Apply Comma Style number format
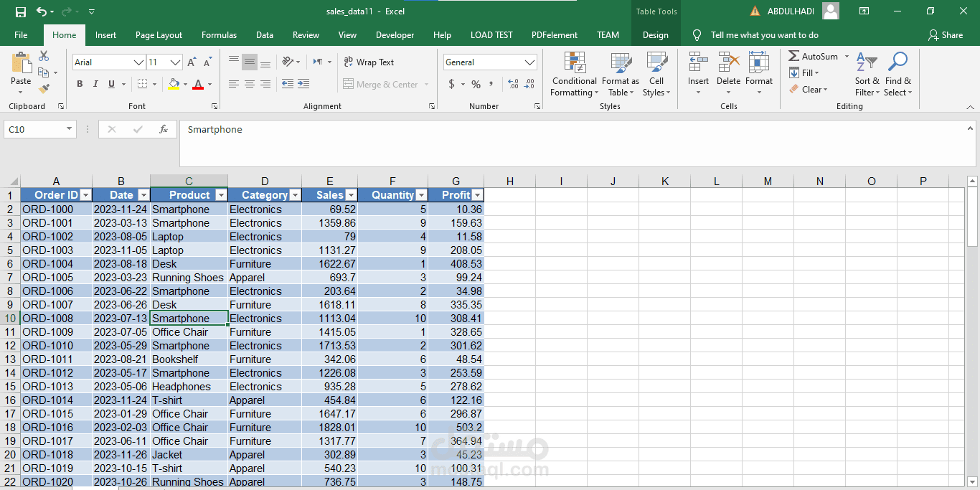 (491, 84)
